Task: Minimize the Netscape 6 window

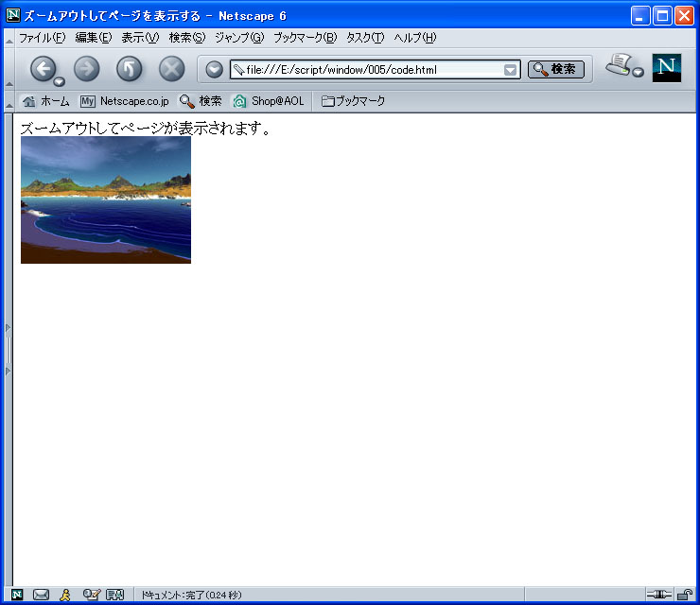Action: [640, 16]
